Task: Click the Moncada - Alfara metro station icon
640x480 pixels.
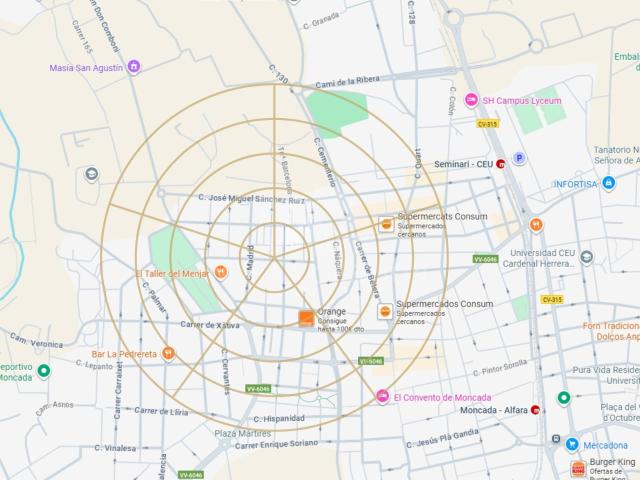Action: point(535,410)
